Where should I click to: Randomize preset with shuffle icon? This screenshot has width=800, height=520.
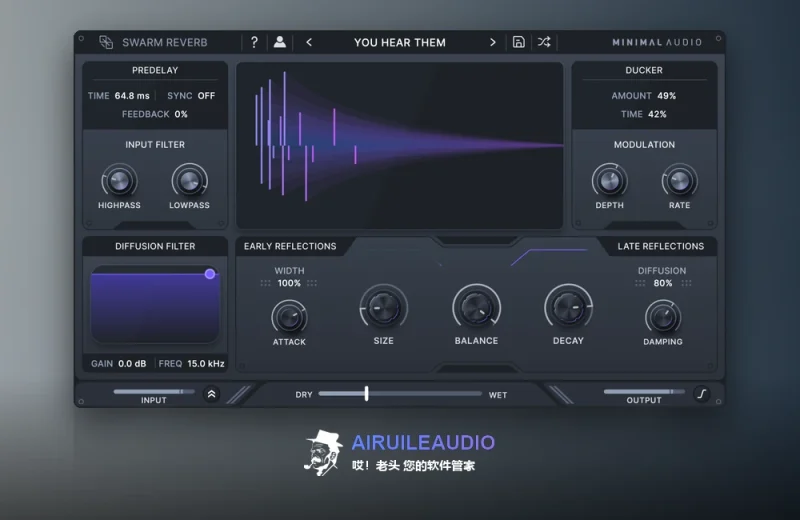(544, 42)
